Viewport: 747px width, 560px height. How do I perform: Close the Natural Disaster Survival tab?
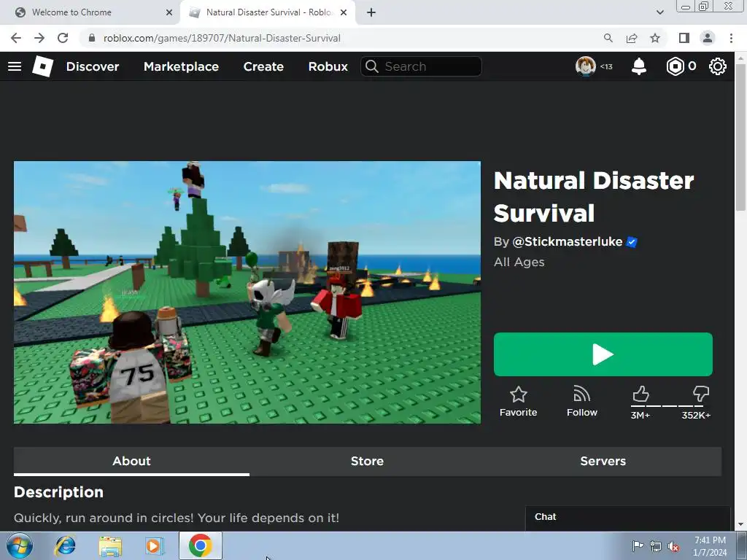point(344,12)
